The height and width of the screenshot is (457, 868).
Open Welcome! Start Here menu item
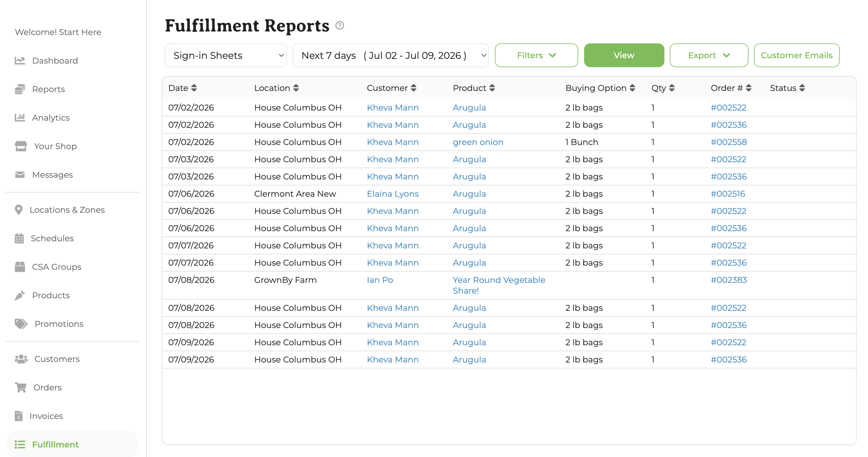click(x=58, y=32)
